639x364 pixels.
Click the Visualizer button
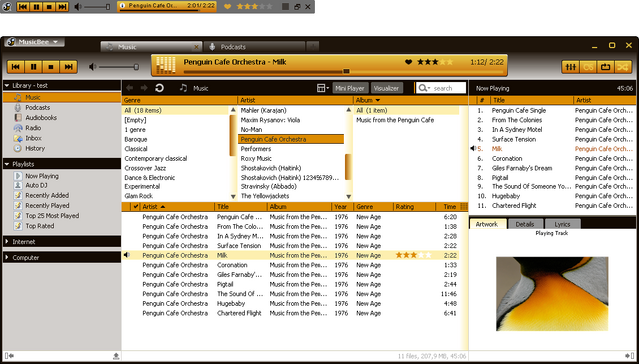386,88
